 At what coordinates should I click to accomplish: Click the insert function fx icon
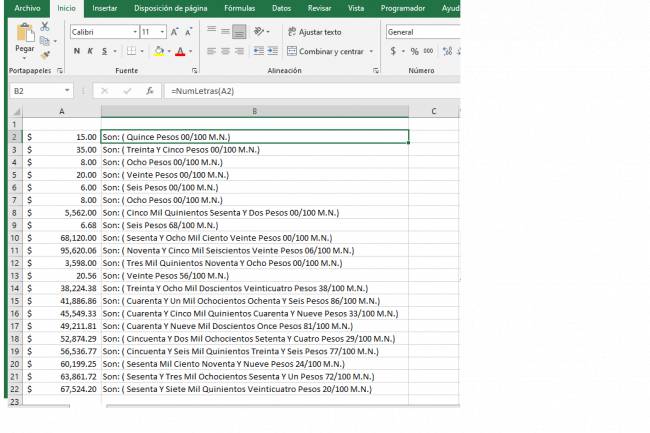click(x=149, y=90)
